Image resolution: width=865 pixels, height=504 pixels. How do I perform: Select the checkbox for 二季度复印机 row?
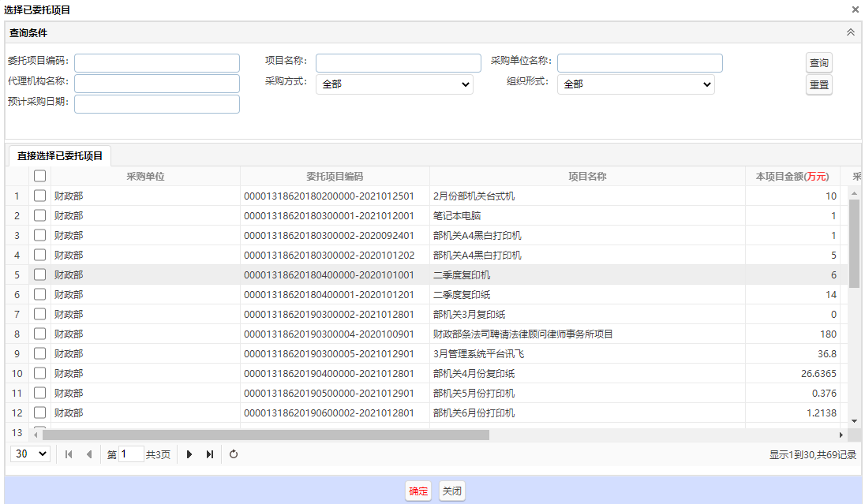(x=40, y=274)
